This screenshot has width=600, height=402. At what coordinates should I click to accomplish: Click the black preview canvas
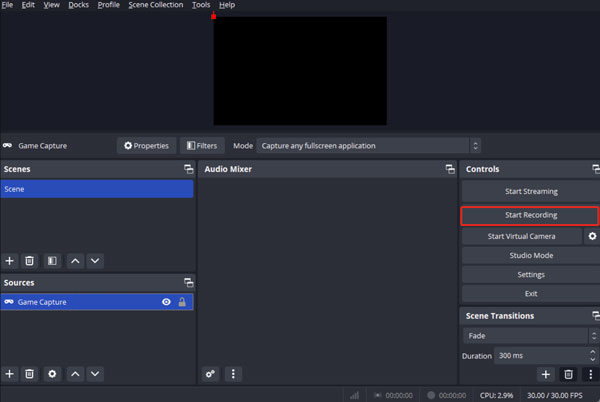pyautogui.click(x=300, y=71)
